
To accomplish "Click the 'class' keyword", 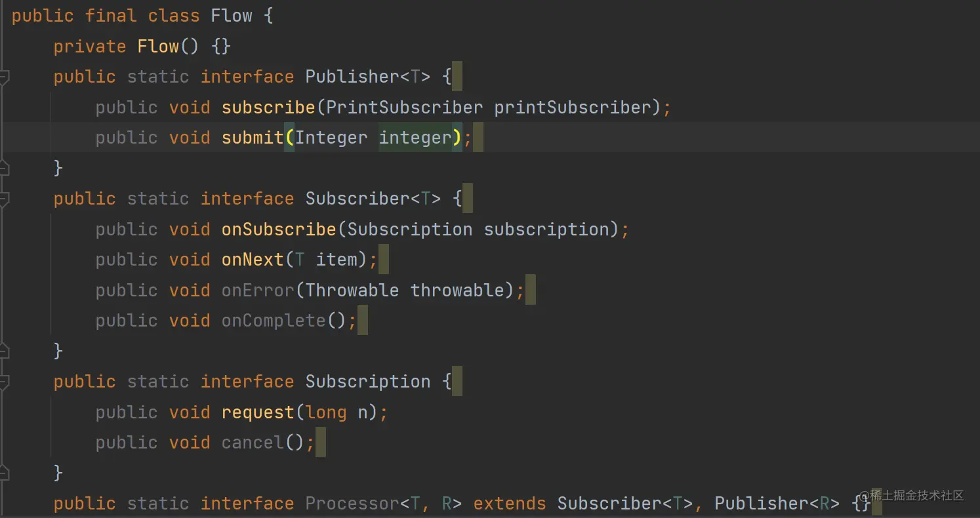I will 174,16.
